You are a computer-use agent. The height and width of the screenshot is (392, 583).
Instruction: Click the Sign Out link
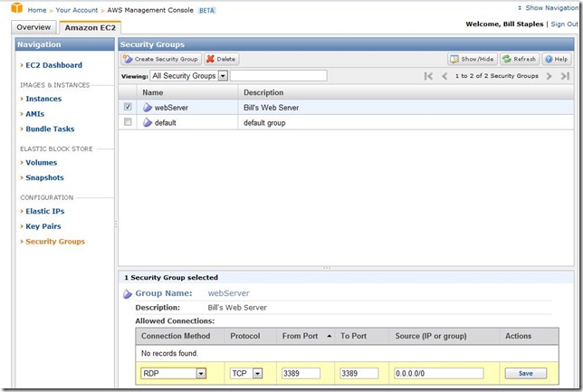pos(564,24)
